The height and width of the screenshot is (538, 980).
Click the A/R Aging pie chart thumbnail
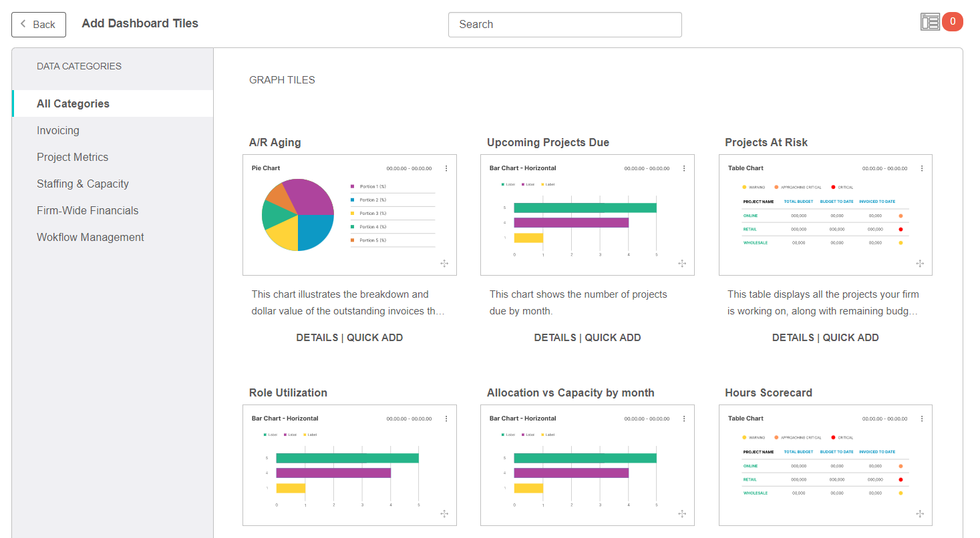(x=298, y=215)
